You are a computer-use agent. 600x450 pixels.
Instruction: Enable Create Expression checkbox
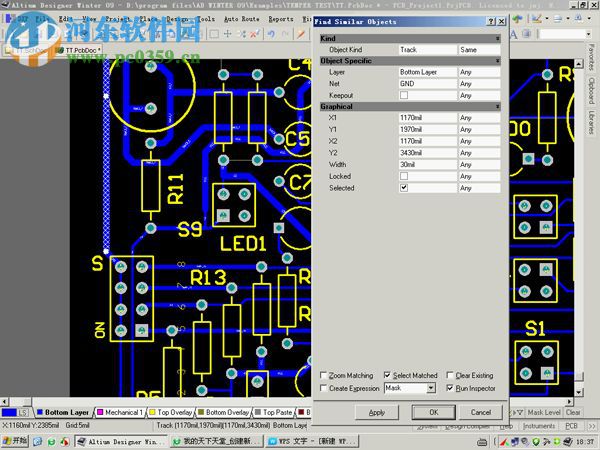click(x=324, y=388)
